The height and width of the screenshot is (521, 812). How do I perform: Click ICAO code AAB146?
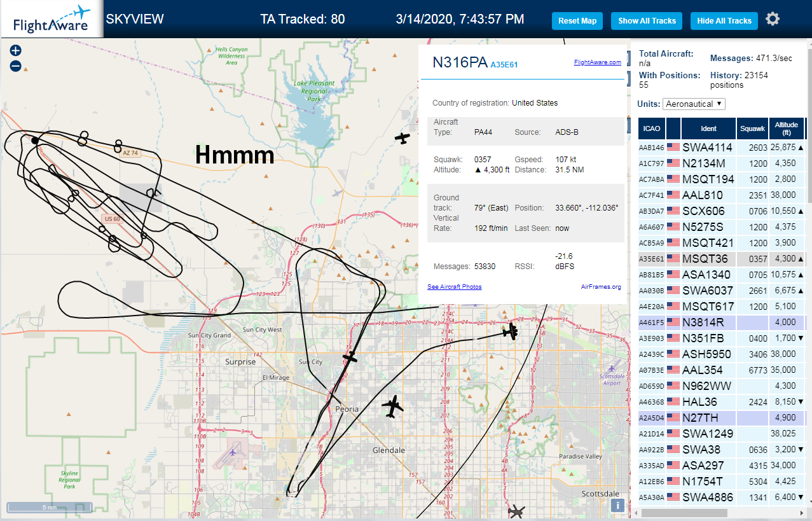[x=651, y=148]
